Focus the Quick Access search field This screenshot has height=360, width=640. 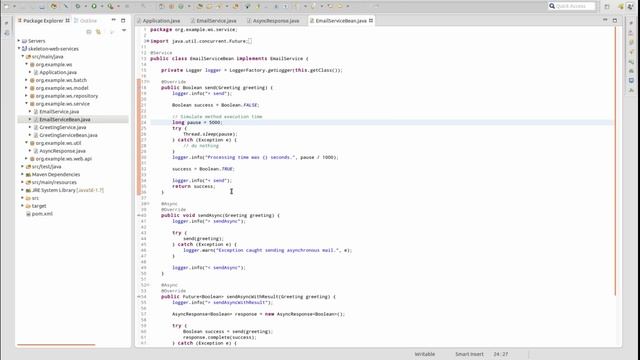[572, 6]
